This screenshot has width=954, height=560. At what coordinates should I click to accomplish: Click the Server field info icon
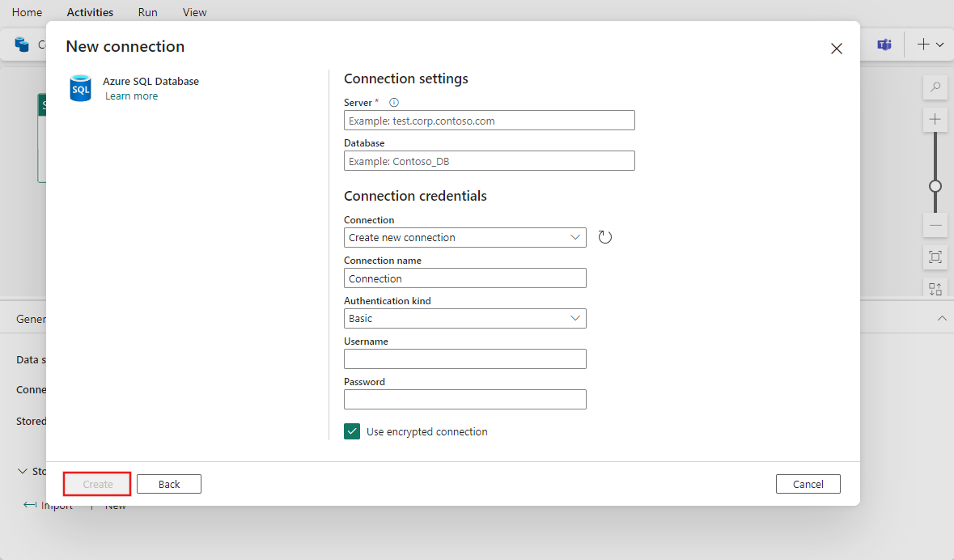click(394, 103)
